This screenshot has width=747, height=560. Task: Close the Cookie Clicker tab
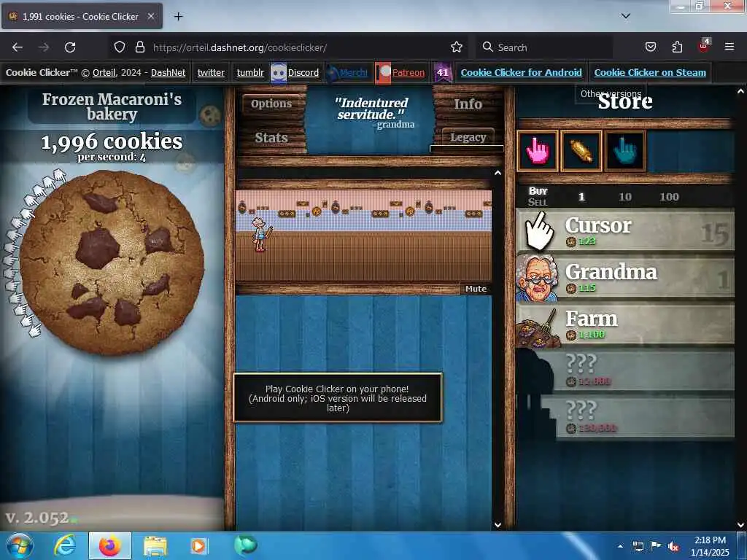point(150,16)
